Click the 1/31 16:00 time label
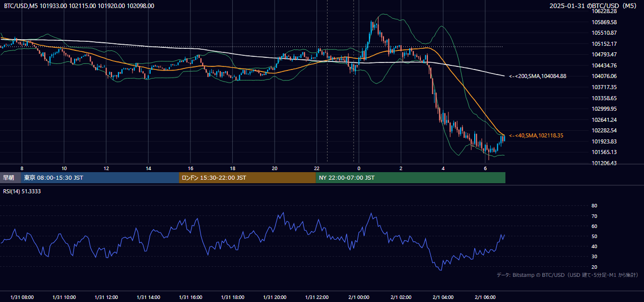The image size is (644, 302). click(190, 297)
